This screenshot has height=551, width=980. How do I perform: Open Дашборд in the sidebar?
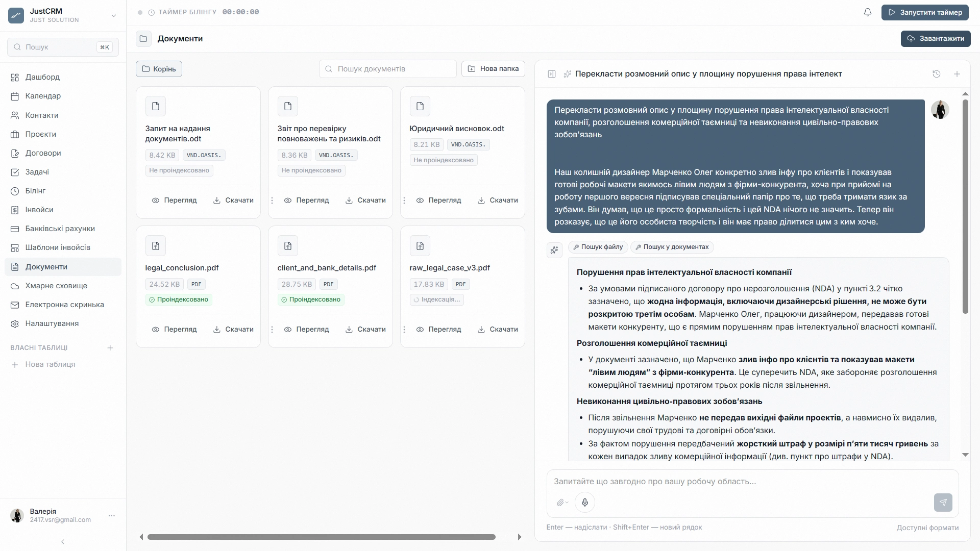pyautogui.click(x=63, y=77)
